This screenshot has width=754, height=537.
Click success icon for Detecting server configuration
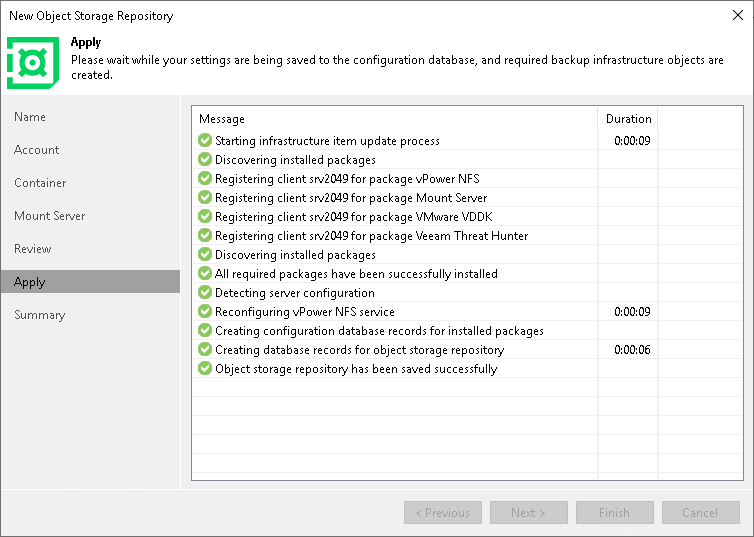pos(205,292)
